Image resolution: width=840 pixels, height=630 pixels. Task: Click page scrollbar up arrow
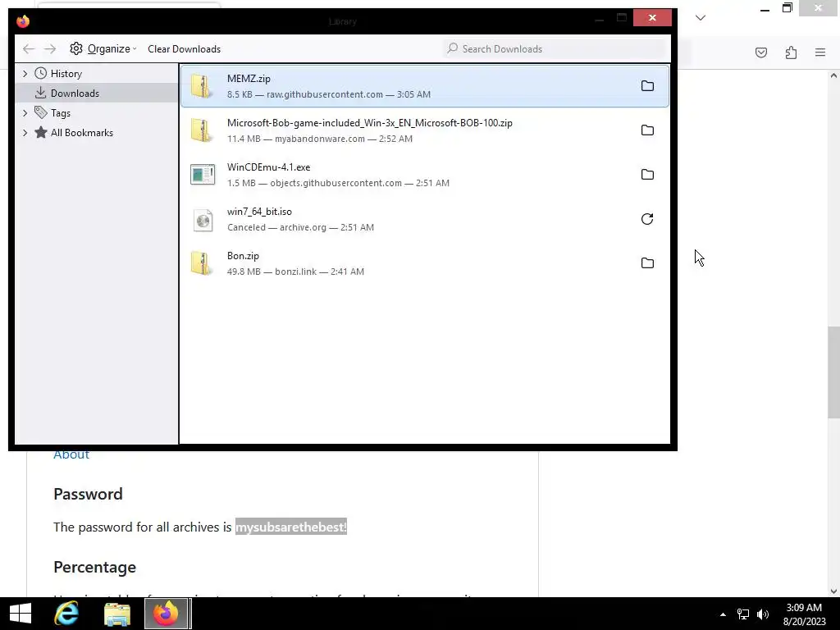point(833,76)
